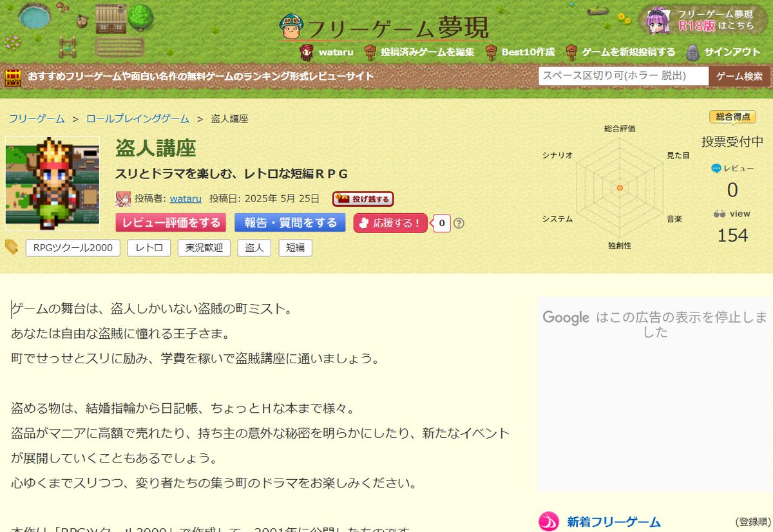Open Best10作成 menu item
Image resolution: width=773 pixels, height=532 pixels.
(528, 52)
